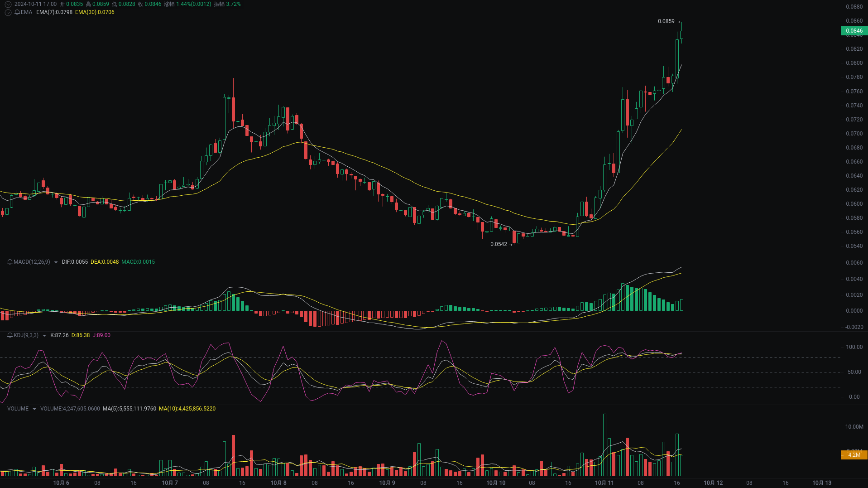Open the VOLUME indicator dropdown
Image resolution: width=868 pixels, height=488 pixels.
point(34,409)
